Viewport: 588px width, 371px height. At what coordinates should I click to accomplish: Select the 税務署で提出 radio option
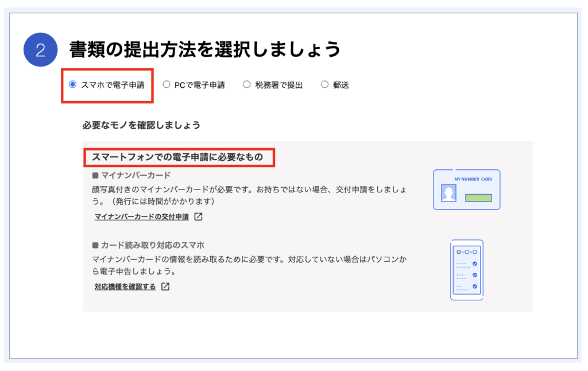247,85
